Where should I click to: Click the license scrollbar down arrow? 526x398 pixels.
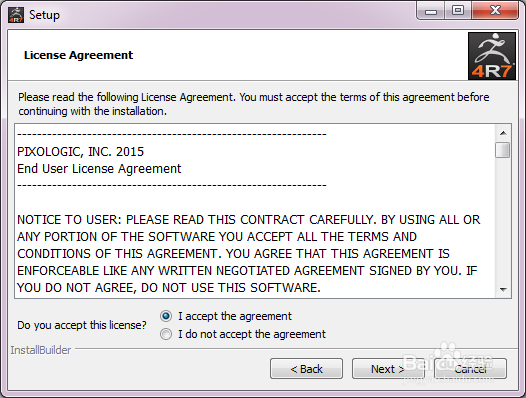pyautogui.click(x=503, y=289)
